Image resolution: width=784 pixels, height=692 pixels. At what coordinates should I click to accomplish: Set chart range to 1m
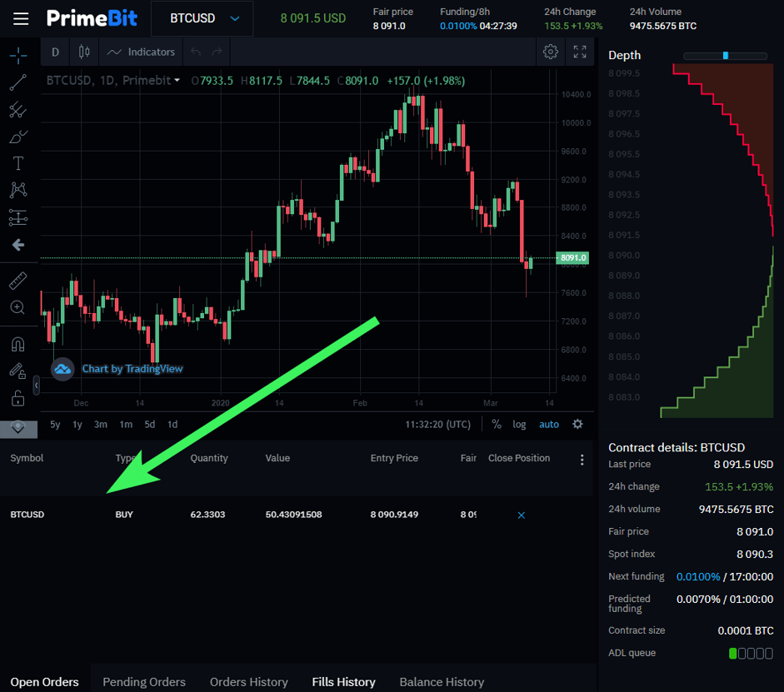[126, 424]
